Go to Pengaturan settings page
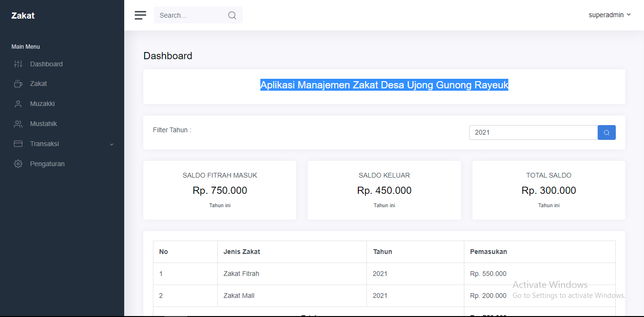The height and width of the screenshot is (317, 644). [x=47, y=164]
